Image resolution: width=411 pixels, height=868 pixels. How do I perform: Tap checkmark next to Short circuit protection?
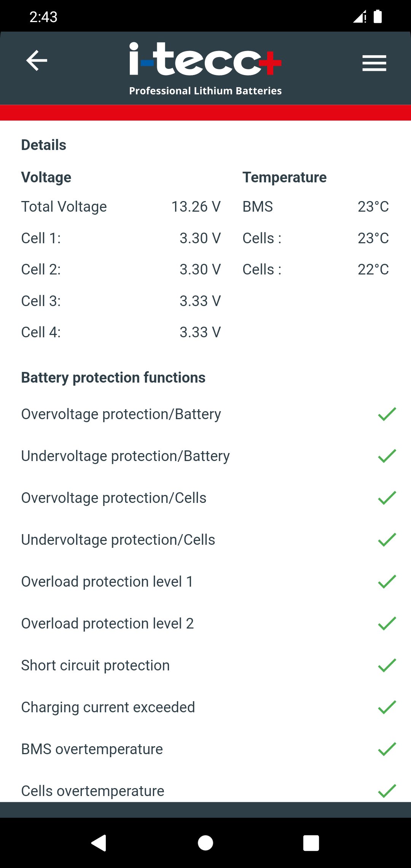click(387, 665)
